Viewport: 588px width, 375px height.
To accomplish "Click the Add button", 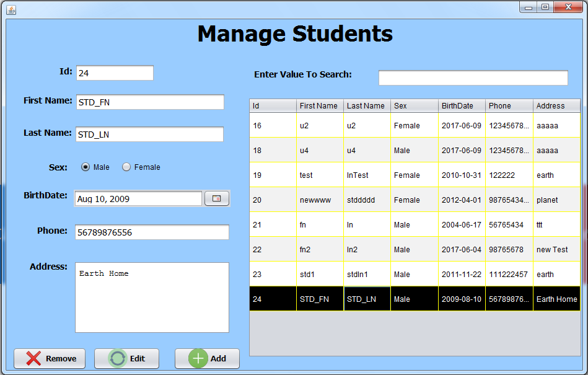I will (x=207, y=358).
